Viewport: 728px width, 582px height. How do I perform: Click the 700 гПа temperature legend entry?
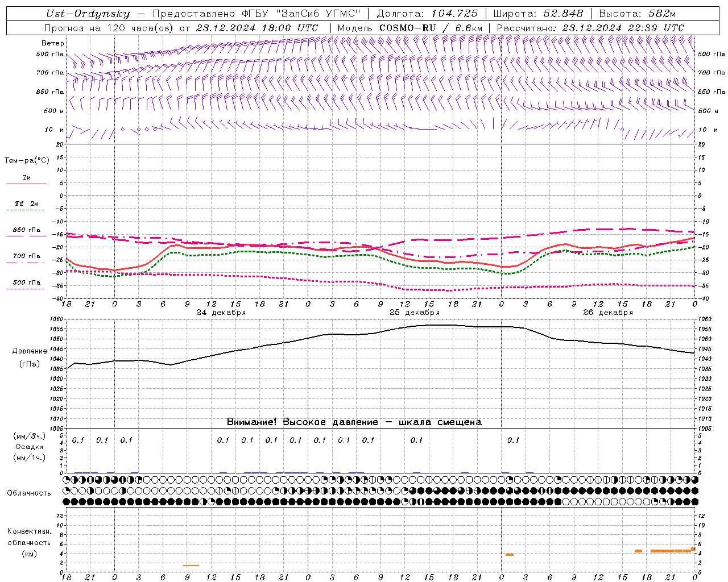pyautogui.click(x=26, y=256)
